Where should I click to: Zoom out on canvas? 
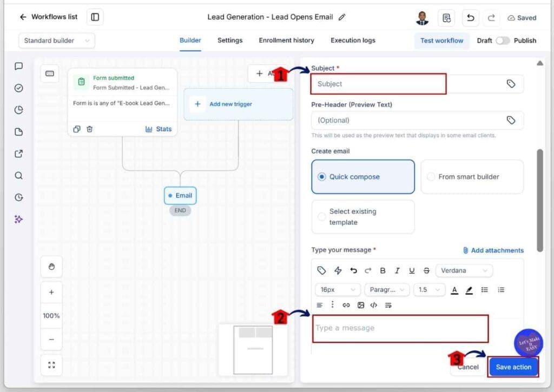click(51, 340)
